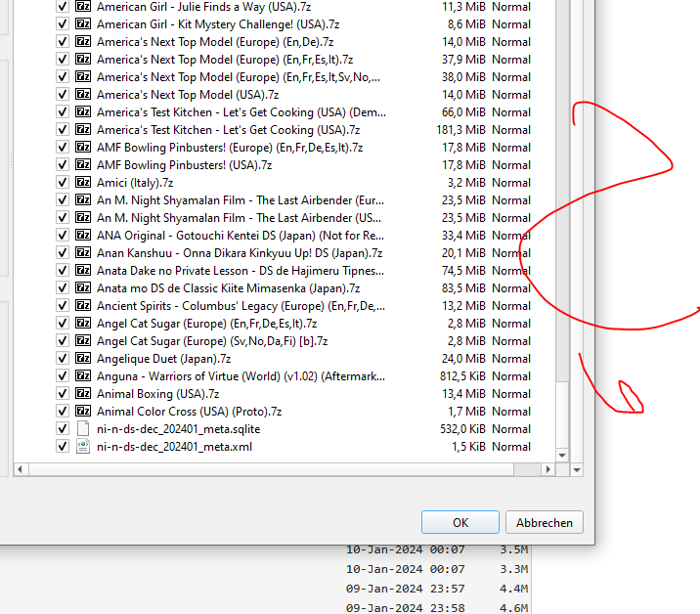Click 7z icon of America's Test Kitchen (USA).7z
700x614 pixels.
coord(83,129)
